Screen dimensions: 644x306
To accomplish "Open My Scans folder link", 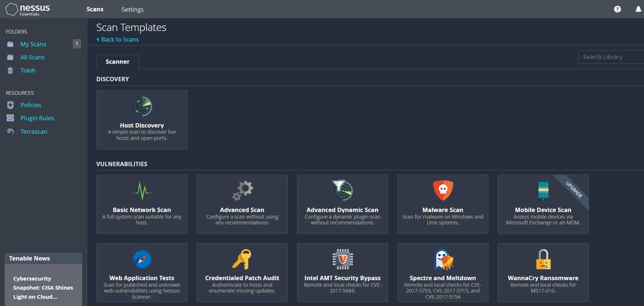I will (x=33, y=44).
